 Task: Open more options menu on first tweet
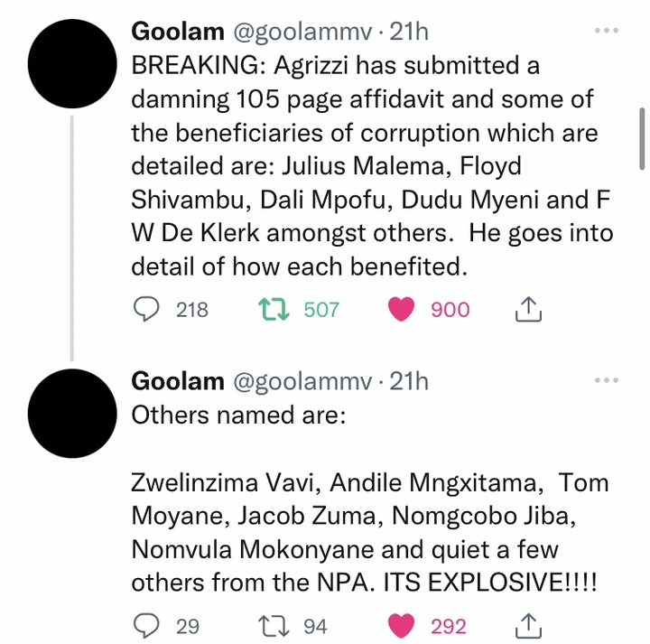pyautogui.click(x=607, y=31)
